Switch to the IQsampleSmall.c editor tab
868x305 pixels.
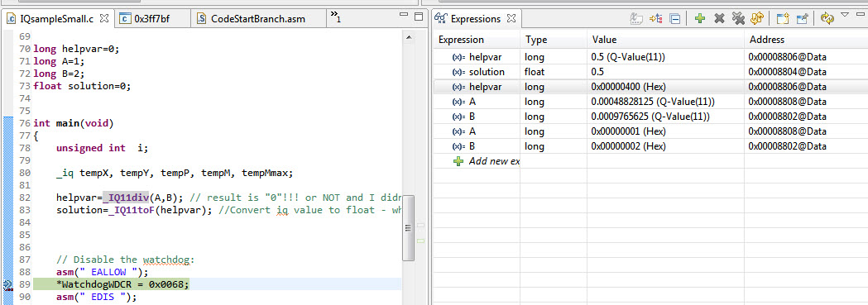[56, 19]
